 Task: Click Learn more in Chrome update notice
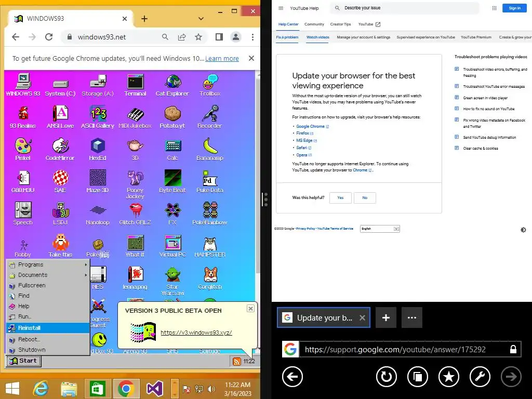point(222,58)
